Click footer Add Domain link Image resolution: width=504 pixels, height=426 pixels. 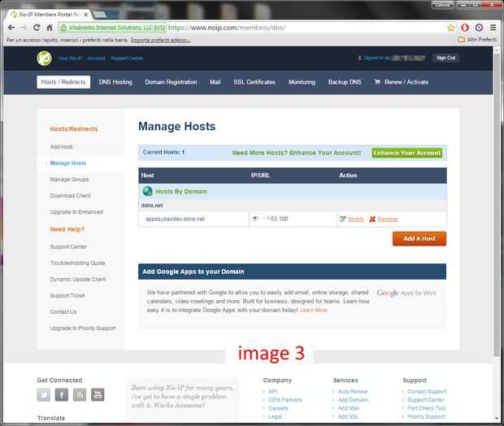pyautogui.click(x=353, y=400)
